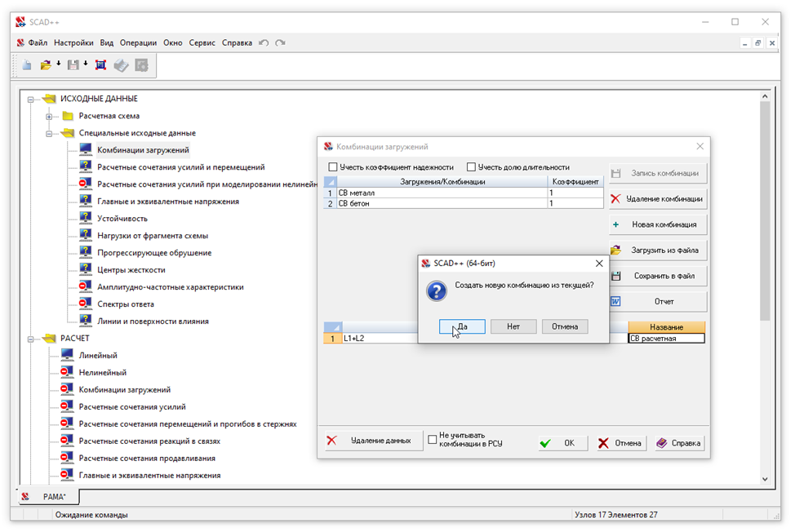This screenshot has width=795, height=532.
Task: Click the icon beside Расчетные сочетания усилий и перемещений
Action: pyautogui.click(x=85, y=166)
